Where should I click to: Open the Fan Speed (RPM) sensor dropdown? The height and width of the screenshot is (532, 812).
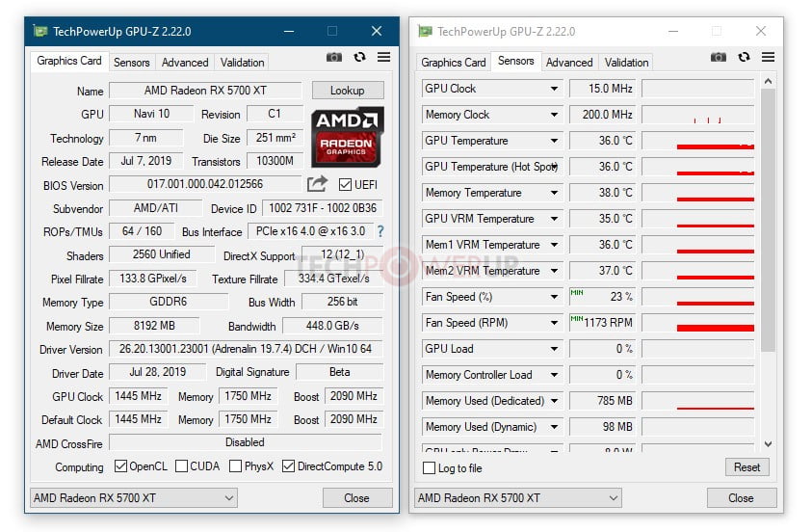tap(554, 323)
